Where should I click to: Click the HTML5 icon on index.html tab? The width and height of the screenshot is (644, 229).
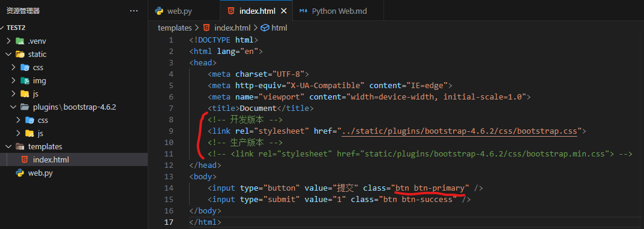[231, 11]
